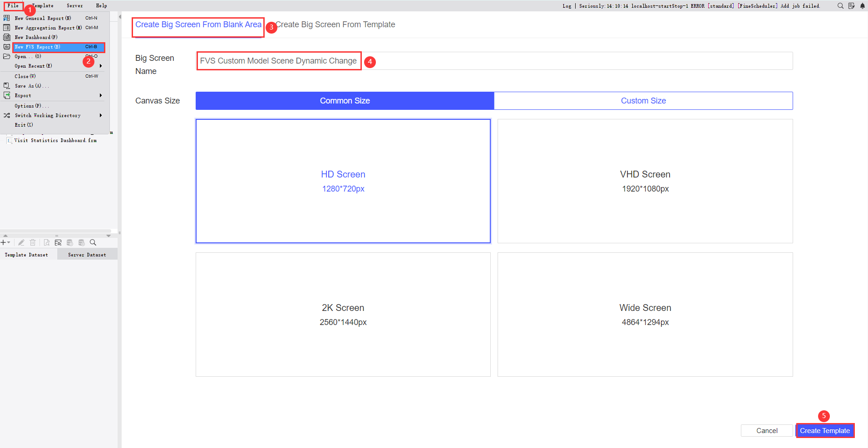868x448 pixels.
Task: Click the database-with-x-badge icon in dataset toolbar
Action: coord(82,242)
